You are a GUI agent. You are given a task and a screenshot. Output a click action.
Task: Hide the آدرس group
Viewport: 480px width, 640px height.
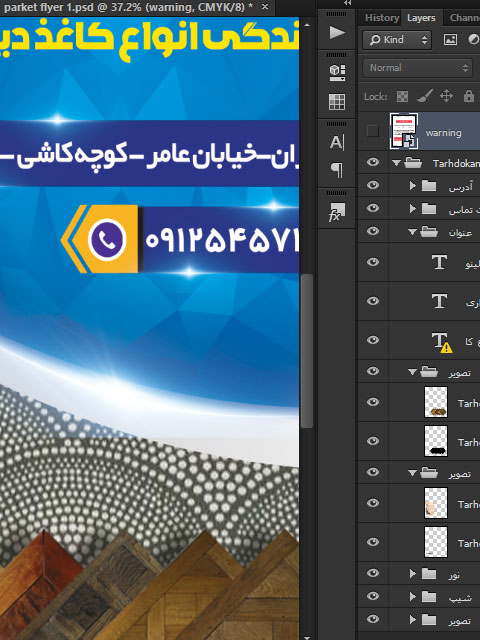tap(372, 185)
